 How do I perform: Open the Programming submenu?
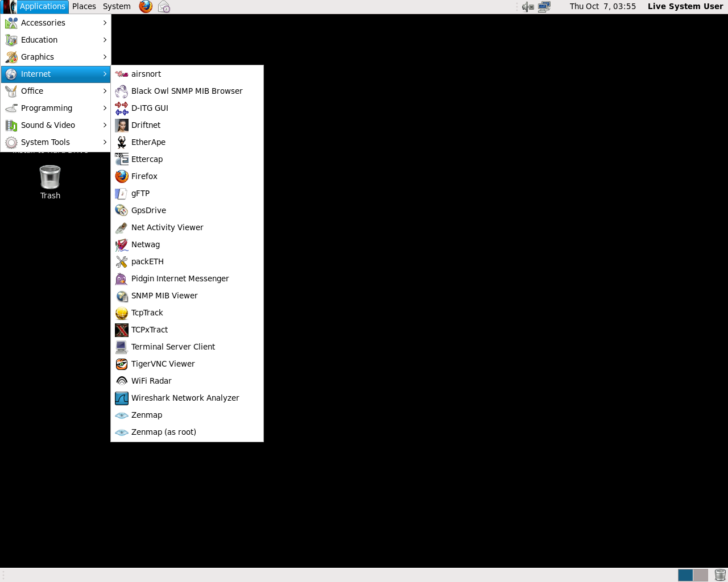point(56,108)
